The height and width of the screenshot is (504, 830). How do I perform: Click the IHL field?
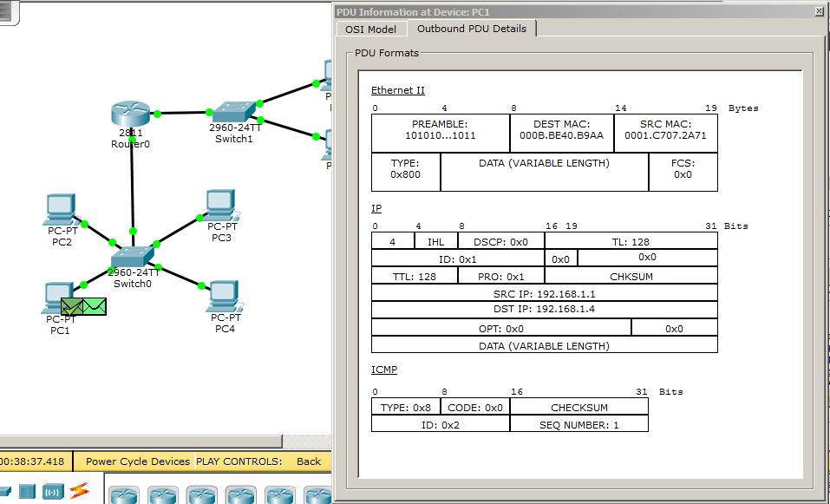(x=436, y=241)
